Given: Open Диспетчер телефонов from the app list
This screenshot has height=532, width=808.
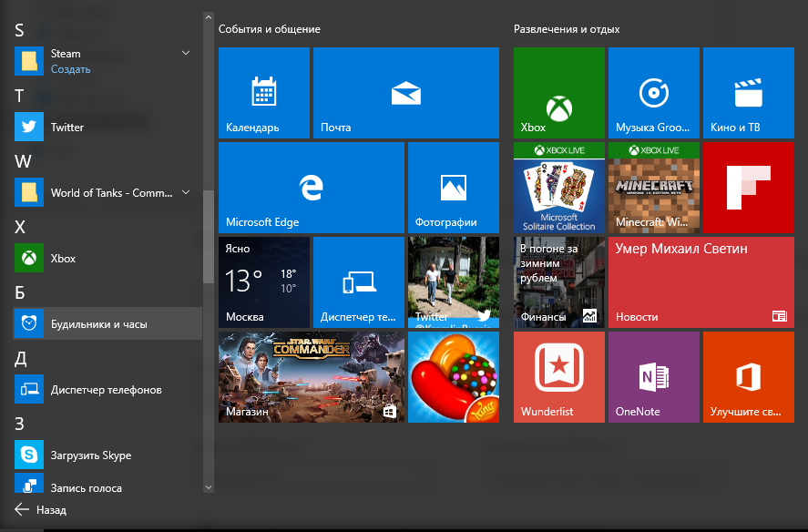Looking at the screenshot, I should 107,389.
